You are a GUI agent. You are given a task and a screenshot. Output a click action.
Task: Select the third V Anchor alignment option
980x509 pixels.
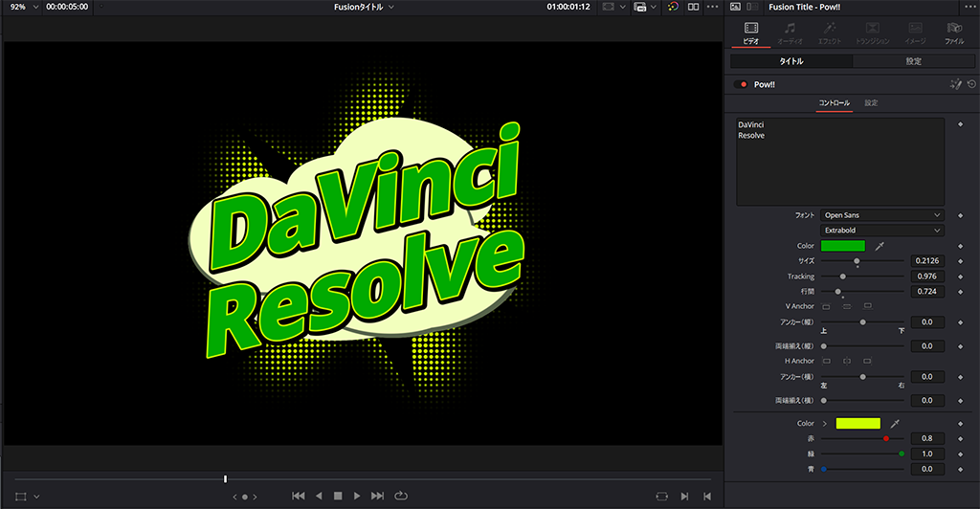[867, 307]
